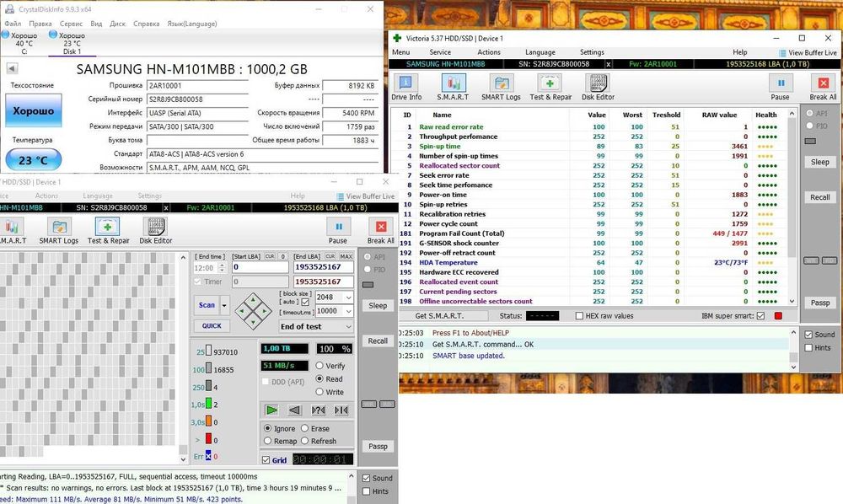This screenshot has width=843, height=504.
Task: Open the Сервис menu in CrystalDiskInfo
Action: pos(71,24)
